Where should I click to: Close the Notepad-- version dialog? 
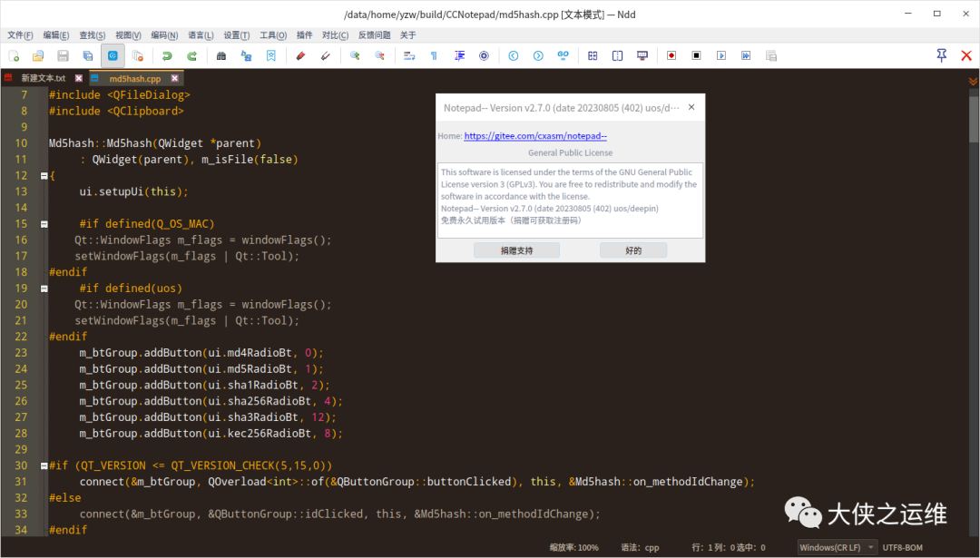[691, 107]
